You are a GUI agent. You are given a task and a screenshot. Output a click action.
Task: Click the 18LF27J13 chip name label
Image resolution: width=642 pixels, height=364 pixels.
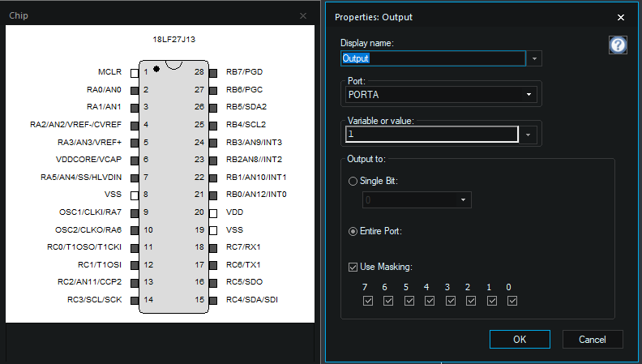pos(174,39)
